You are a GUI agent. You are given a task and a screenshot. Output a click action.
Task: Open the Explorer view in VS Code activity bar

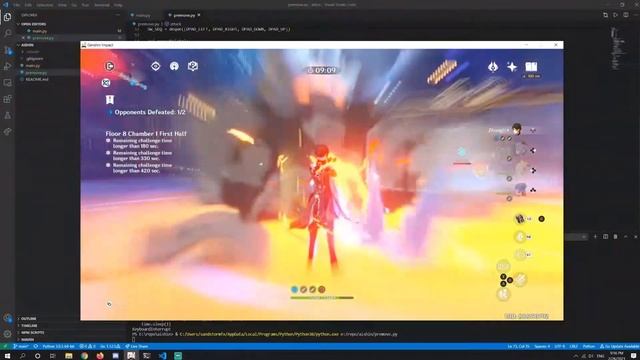click(x=7, y=17)
